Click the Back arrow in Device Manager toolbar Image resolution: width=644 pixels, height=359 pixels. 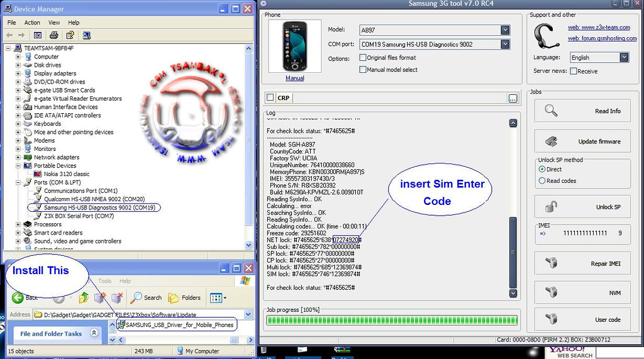click(10, 35)
